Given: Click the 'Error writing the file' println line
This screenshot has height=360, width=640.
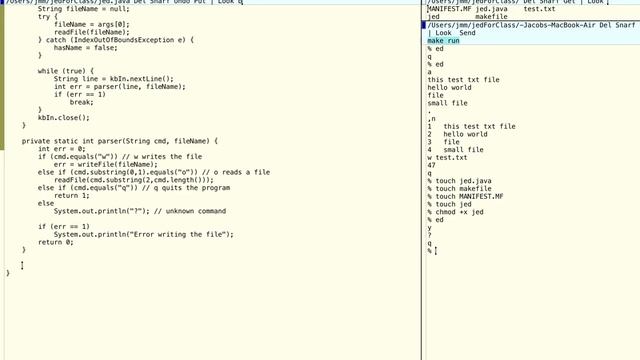Looking at the screenshot, I should point(144,234).
